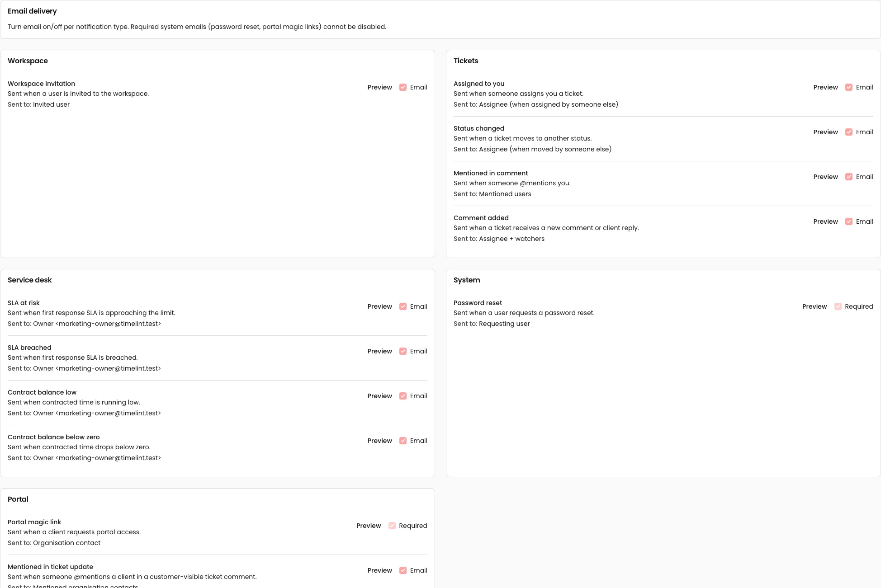Open Preview for SLA breached email

(x=379, y=351)
